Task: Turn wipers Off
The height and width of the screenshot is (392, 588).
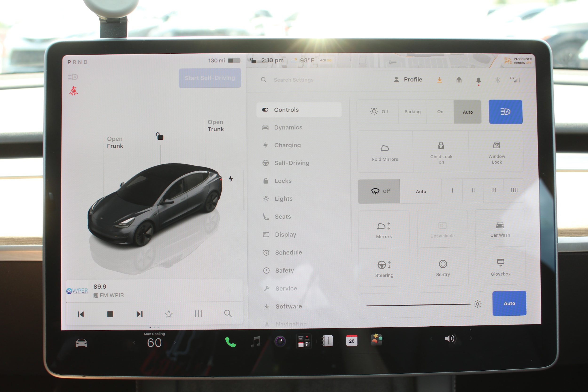Action: [x=379, y=191]
